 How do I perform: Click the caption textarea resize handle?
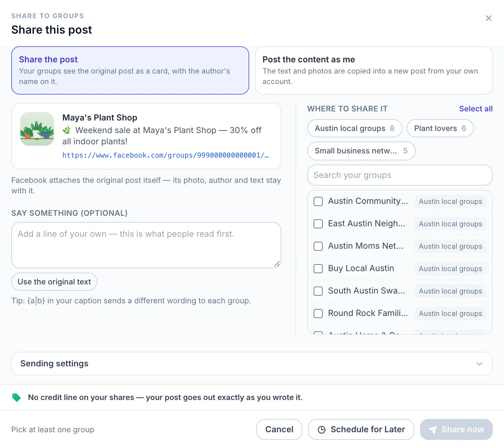tap(277, 264)
